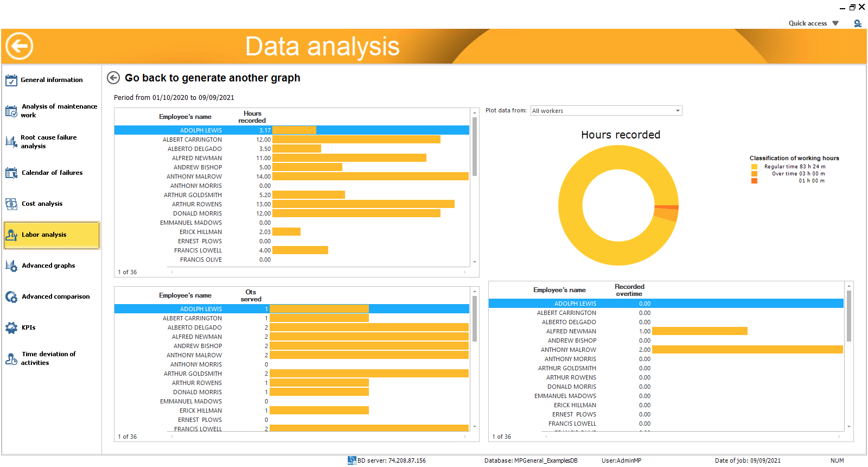Click ANTHONY MALROW's 2.00 overtime bar

748,350
